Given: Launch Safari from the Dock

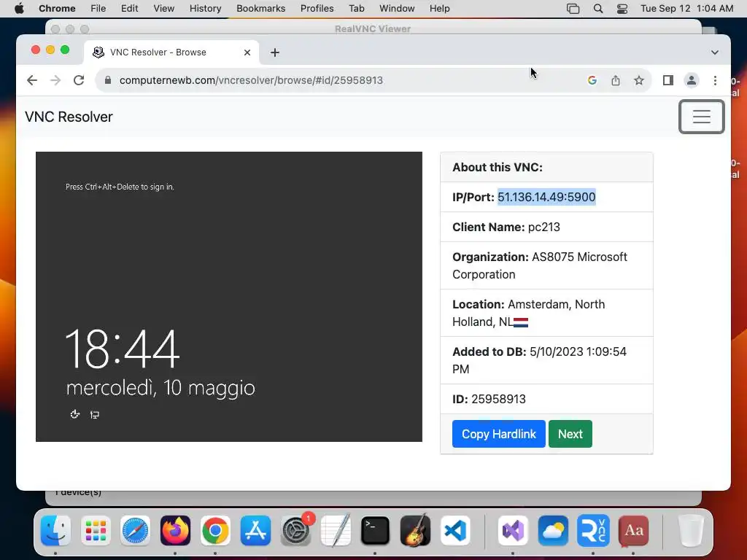Looking at the screenshot, I should tap(135, 531).
